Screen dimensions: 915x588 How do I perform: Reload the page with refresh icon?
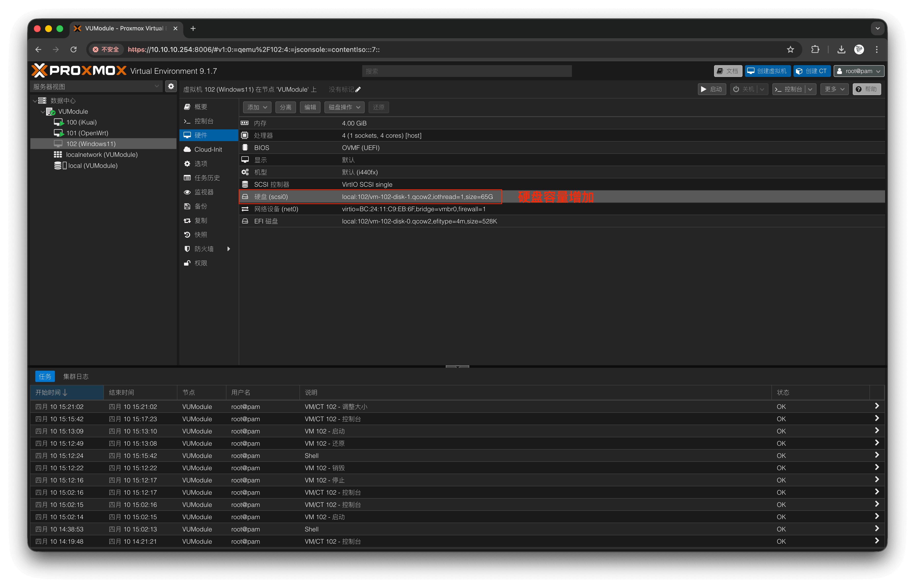[x=74, y=50]
